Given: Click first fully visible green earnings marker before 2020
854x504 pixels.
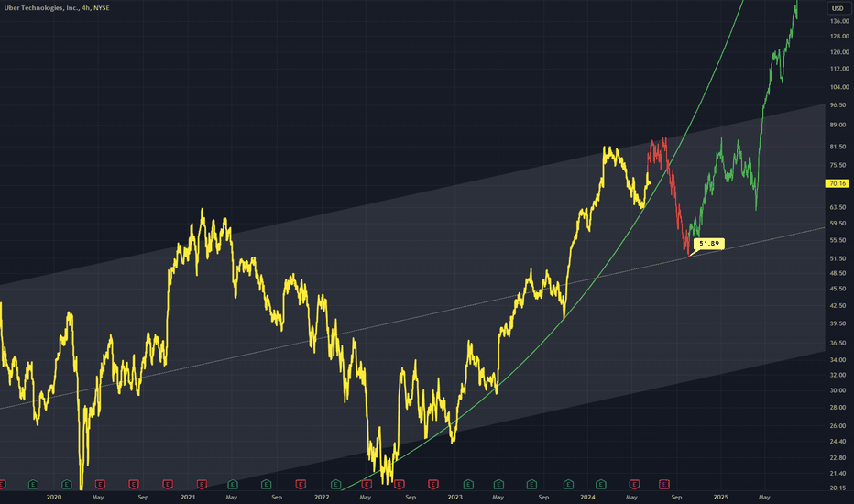Looking at the screenshot, I should pos(33,484).
